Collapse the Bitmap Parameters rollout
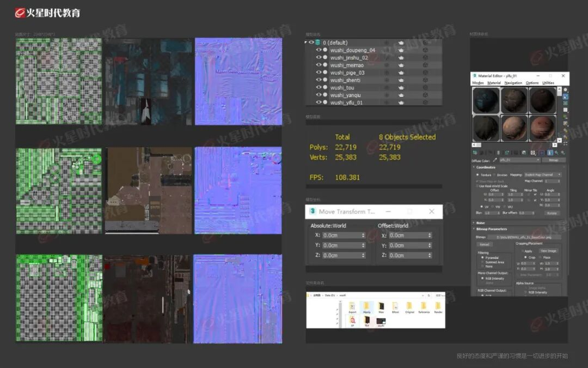Viewport: 588px width, 368px height. click(x=492, y=229)
